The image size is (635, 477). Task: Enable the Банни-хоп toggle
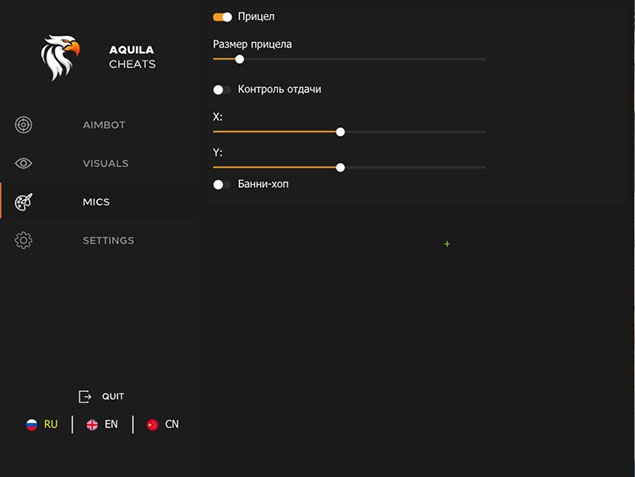point(222,184)
